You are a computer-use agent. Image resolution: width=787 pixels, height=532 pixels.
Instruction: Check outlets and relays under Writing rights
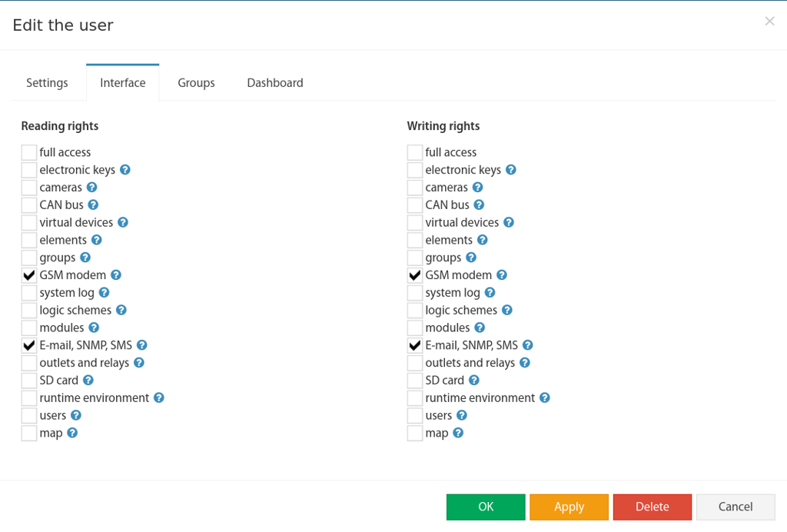point(415,363)
